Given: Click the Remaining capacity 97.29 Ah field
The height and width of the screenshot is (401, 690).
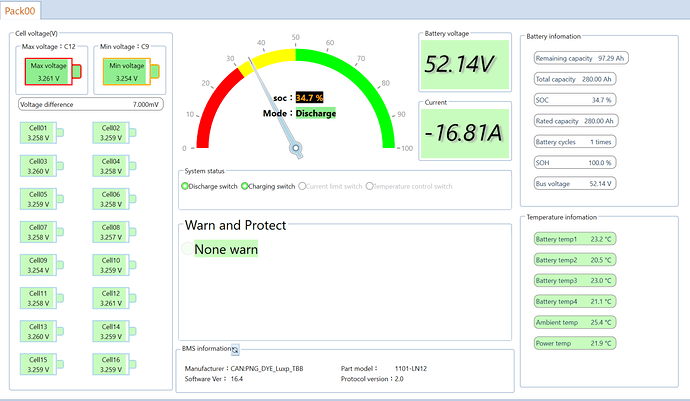Looking at the screenshot, I should tap(581, 58).
